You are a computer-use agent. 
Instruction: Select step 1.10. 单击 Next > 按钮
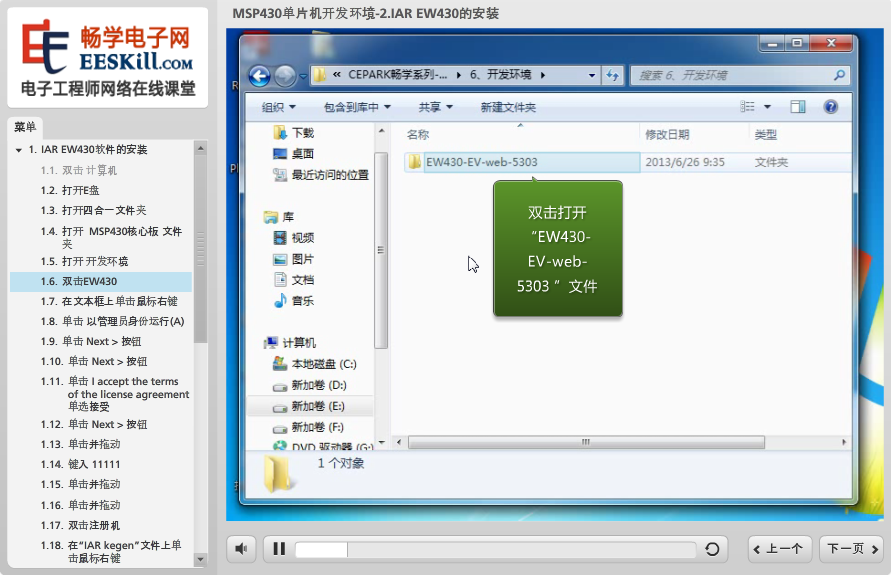(x=94, y=361)
